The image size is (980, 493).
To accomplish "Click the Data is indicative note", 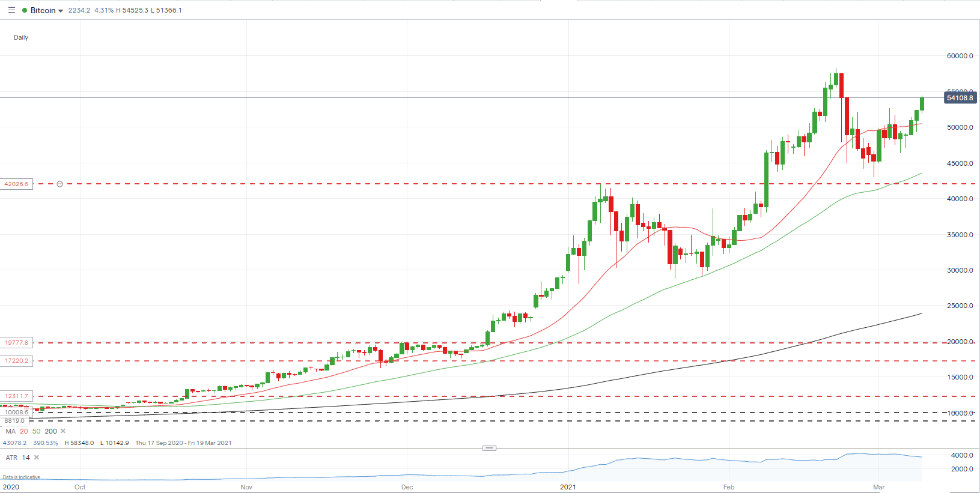I will (21, 477).
